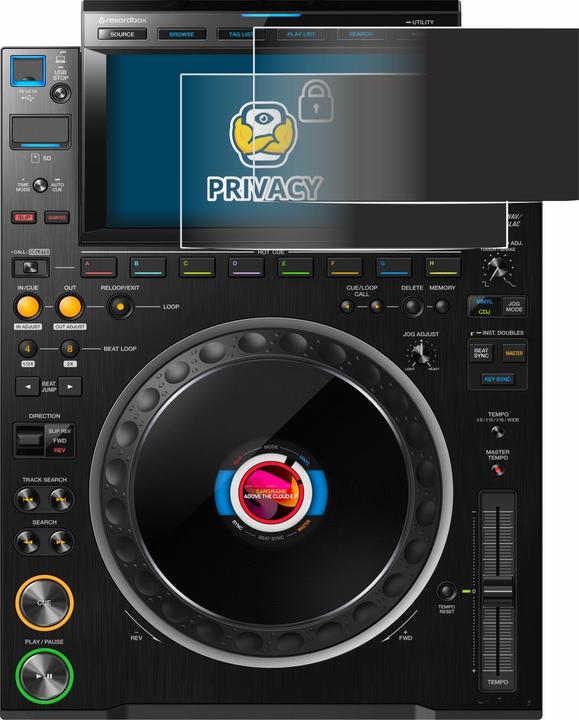Screen dimensions: 579x720
Task: Trigger hot cue A pad
Action: coord(99,267)
